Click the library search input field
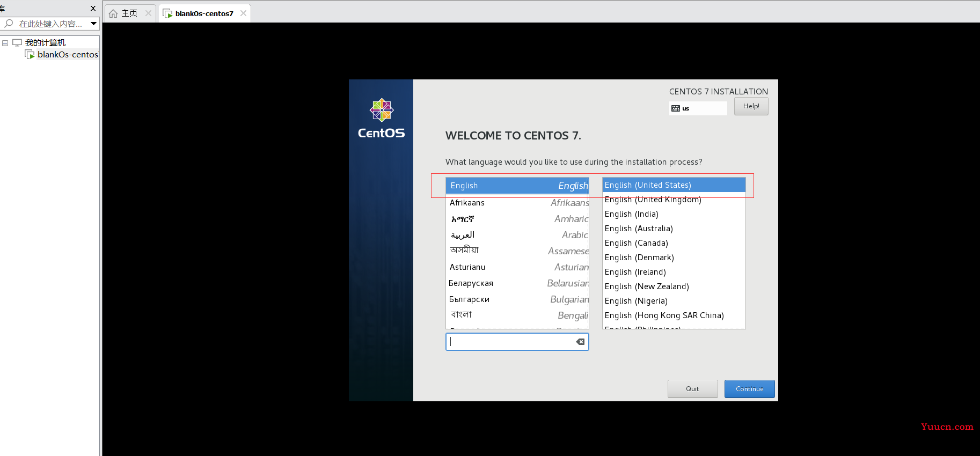980x456 pixels. click(x=50, y=24)
